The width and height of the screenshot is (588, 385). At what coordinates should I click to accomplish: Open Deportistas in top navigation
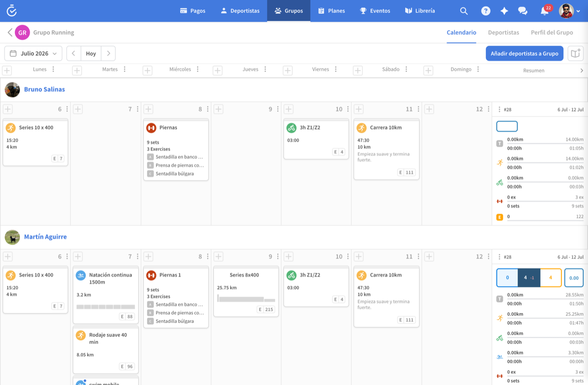pos(240,11)
